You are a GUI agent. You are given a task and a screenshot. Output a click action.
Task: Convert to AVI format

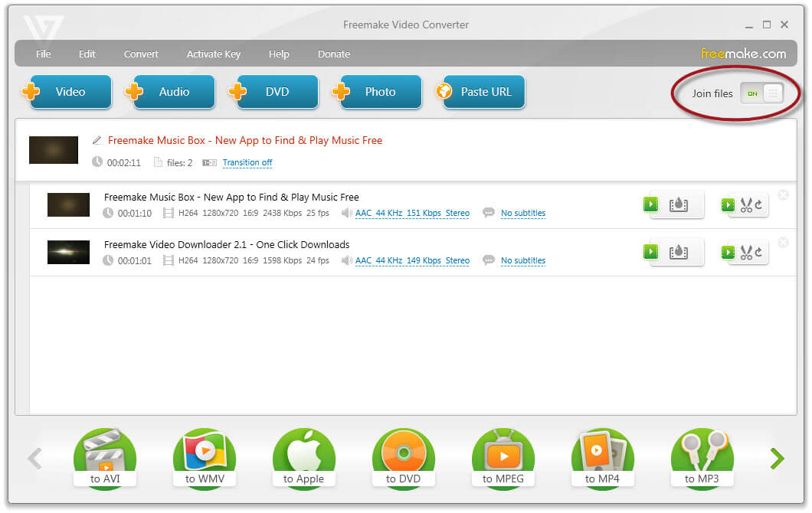105,458
